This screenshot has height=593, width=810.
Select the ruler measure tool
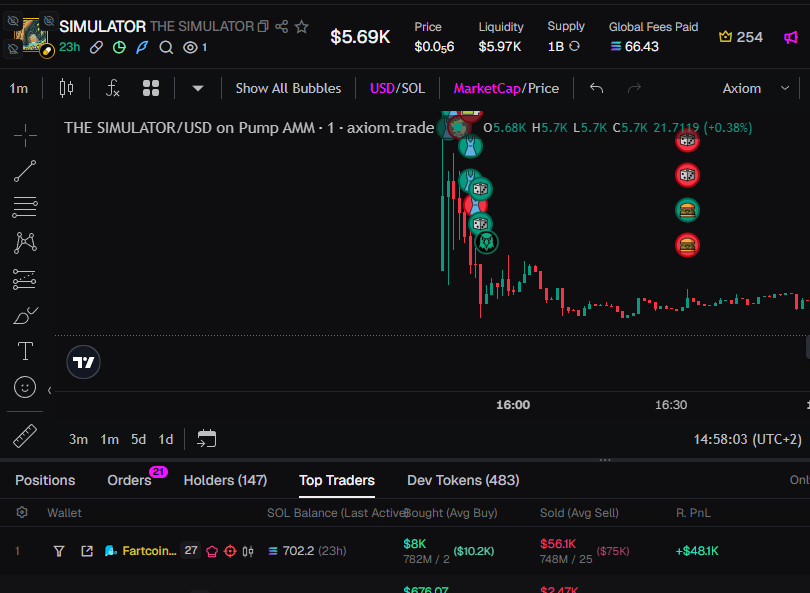click(x=25, y=436)
